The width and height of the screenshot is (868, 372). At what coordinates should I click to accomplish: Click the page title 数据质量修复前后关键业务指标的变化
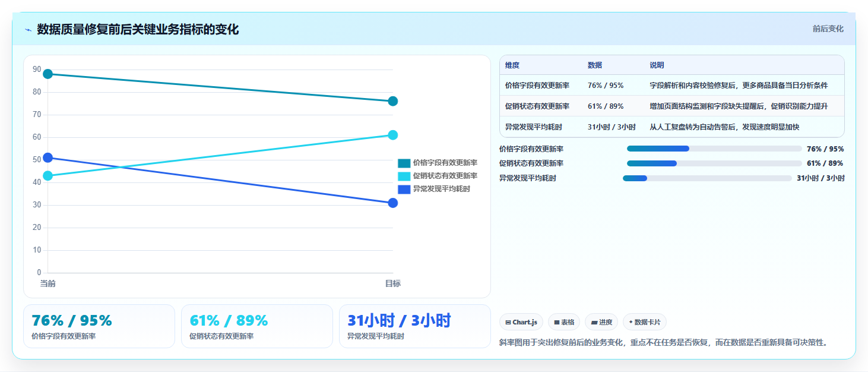[138, 29]
